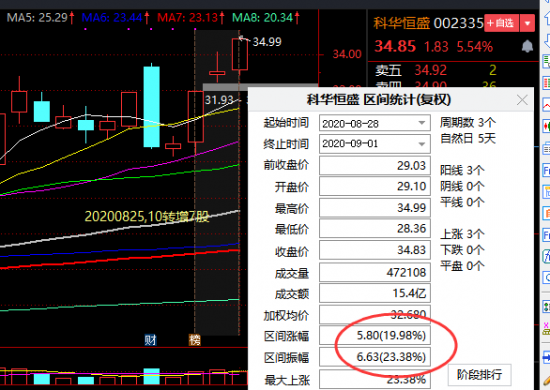Expand the dropdown arrow next to 自选
Viewport: 550px width, 390px height.
[527, 23]
